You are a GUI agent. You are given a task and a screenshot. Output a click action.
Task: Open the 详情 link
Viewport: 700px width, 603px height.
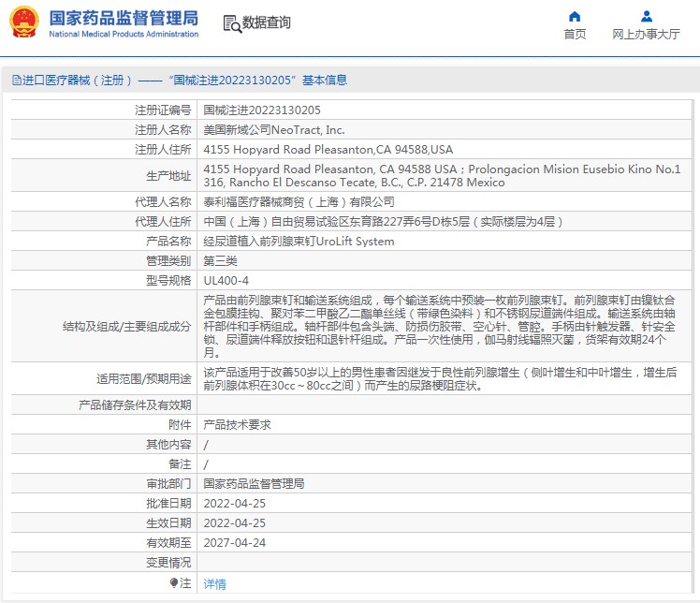pos(214,583)
